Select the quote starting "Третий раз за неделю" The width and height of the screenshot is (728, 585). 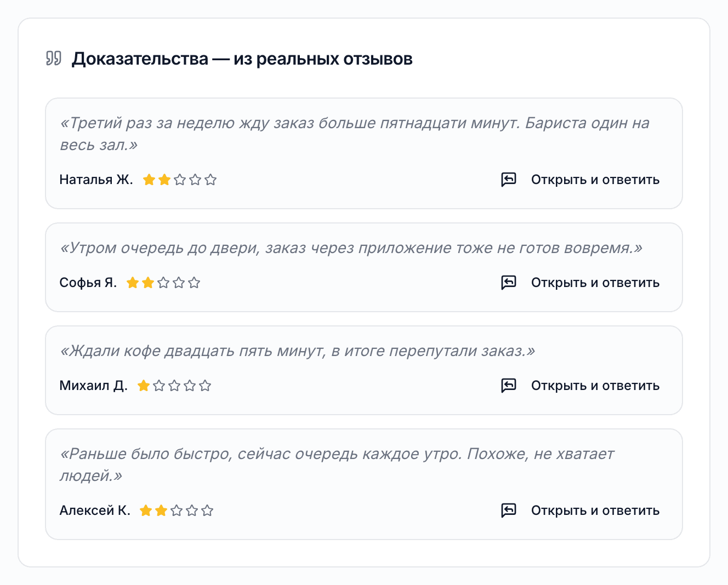(x=355, y=134)
